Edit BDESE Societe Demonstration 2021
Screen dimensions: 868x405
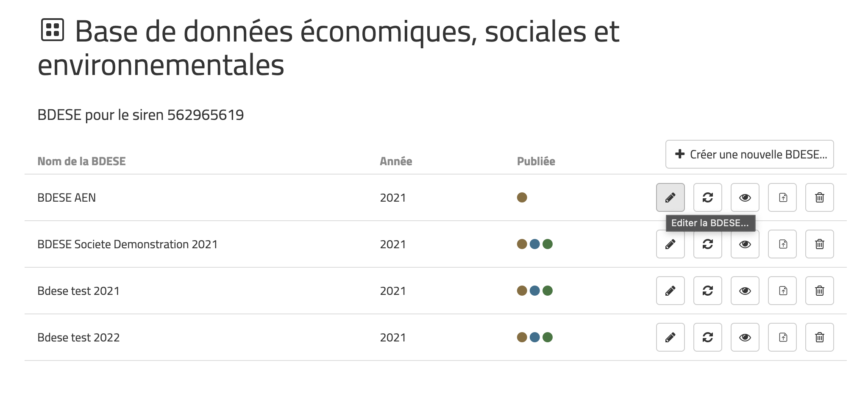(x=670, y=244)
